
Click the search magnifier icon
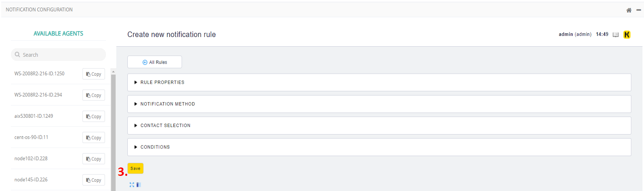pyautogui.click(x=17, y=55)
